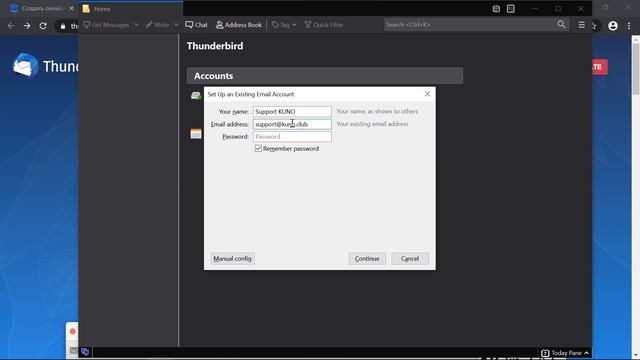
Task: Reload the browser page
Action: pyautogui.click(x=43, y=26)
